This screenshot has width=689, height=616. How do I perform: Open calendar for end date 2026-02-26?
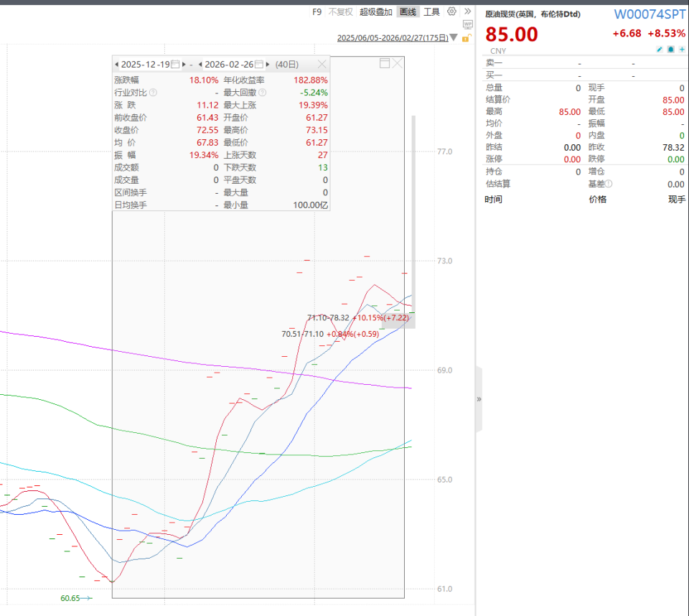259,64
